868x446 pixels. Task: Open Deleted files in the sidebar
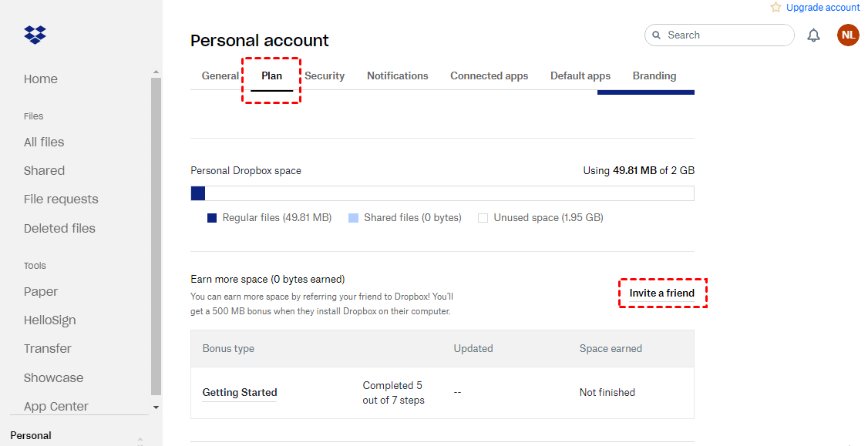tap(59, 228)
